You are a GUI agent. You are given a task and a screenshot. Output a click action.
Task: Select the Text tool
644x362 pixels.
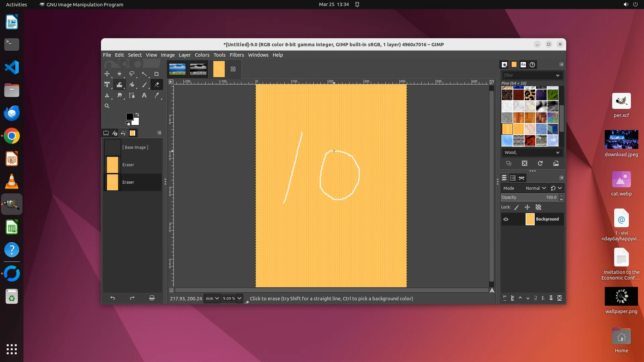pos(144,96)
